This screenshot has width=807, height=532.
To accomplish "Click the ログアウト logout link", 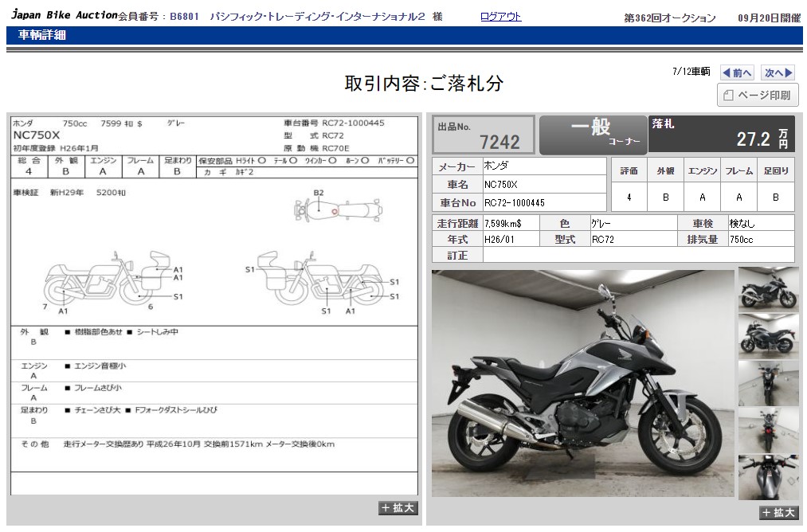I will [x=500, y=17].
